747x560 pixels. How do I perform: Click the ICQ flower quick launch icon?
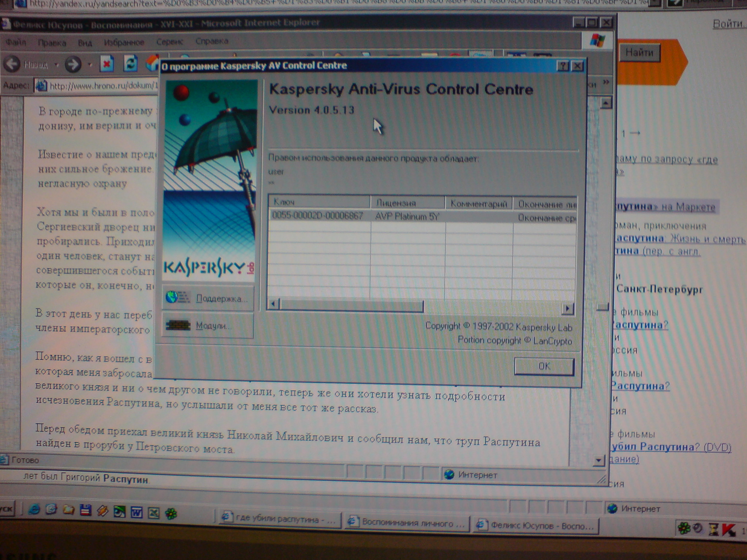(171, 514)
